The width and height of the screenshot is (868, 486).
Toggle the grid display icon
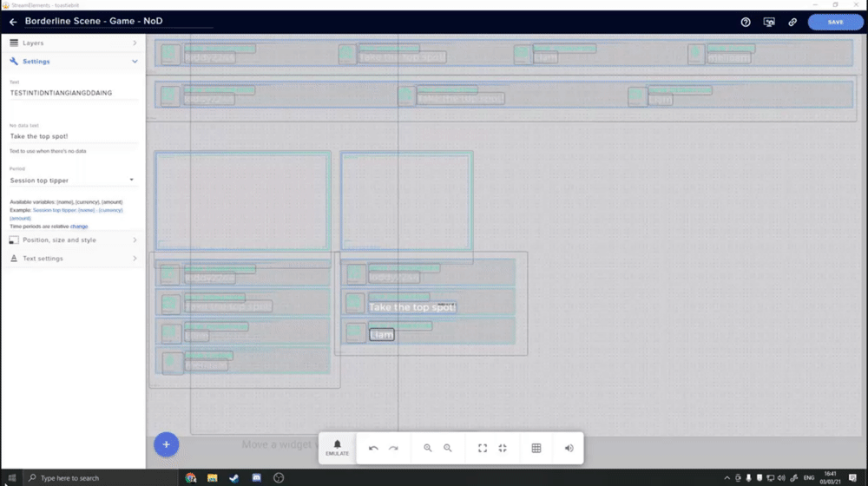point(536,448)
